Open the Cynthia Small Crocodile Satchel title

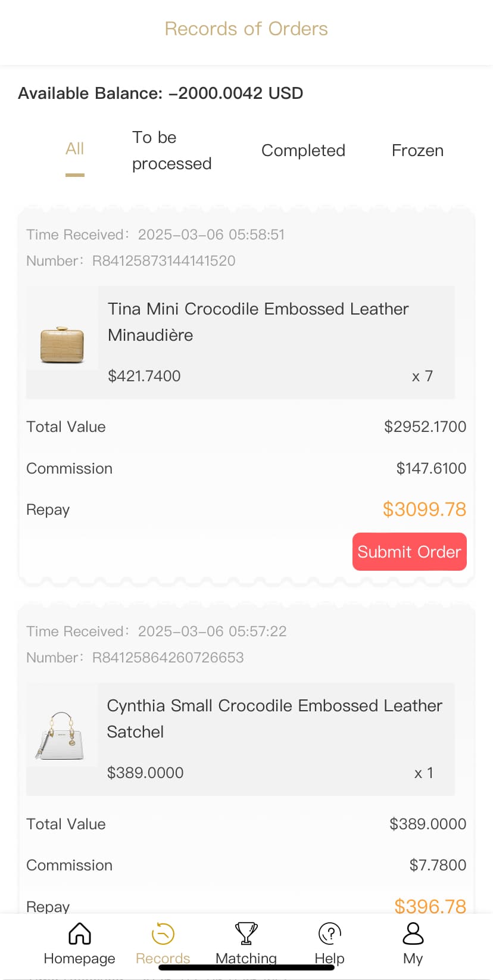tap(274, 718)
